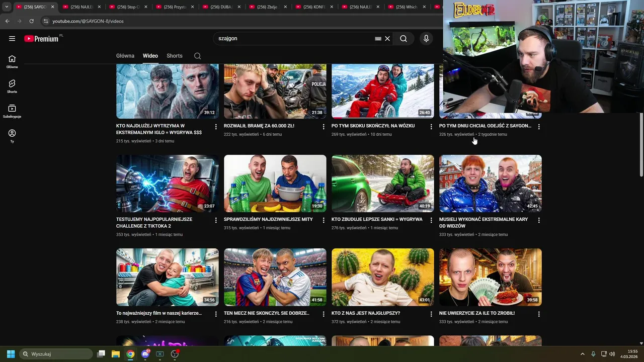
Task: Open options menu for iglo video
Action: click(x=216, y=127)
